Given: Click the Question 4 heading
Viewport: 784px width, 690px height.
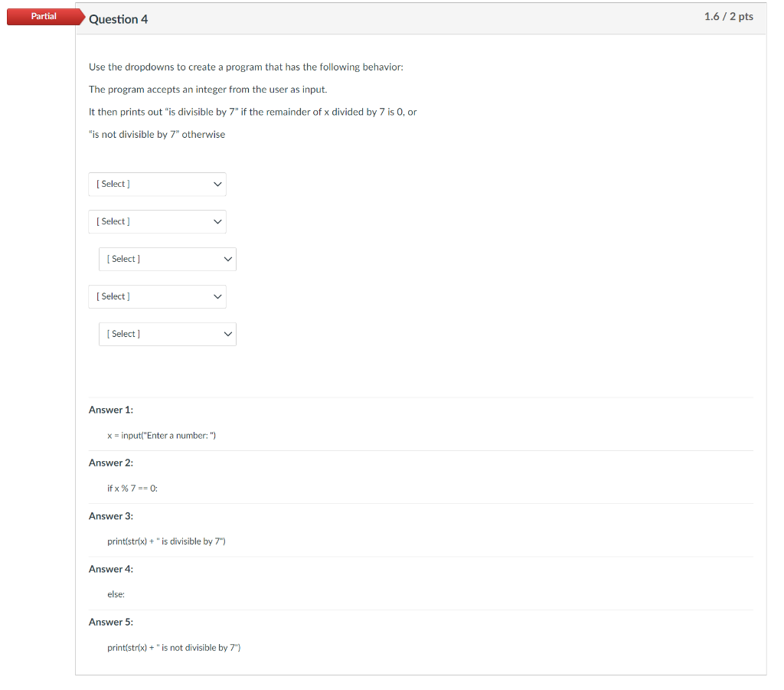Looking at the screenshot, I should (x=119, y=19).
